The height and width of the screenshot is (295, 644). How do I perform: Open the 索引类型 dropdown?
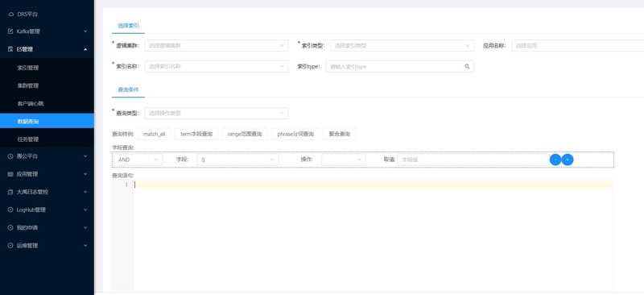point(402,46)
